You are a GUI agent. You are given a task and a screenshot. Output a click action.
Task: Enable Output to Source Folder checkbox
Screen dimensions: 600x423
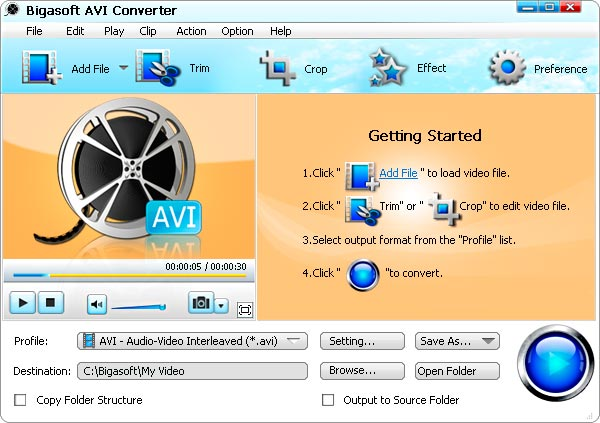[x=328, y=400]
